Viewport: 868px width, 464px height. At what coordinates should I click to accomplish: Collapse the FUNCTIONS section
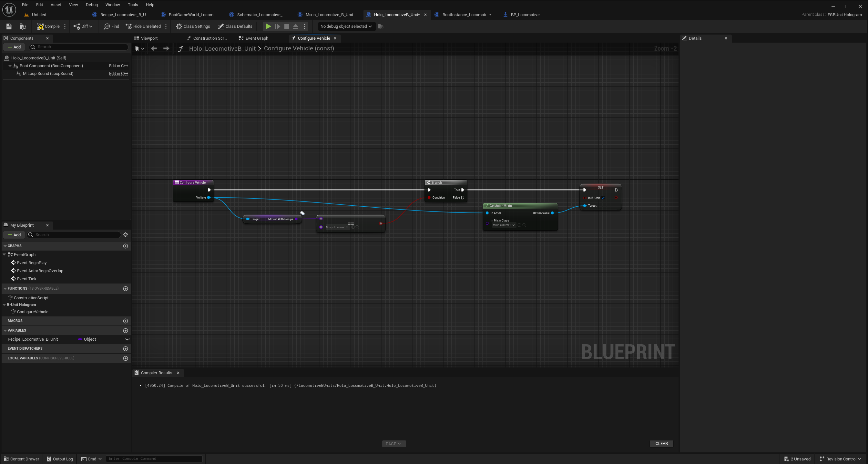5,288
